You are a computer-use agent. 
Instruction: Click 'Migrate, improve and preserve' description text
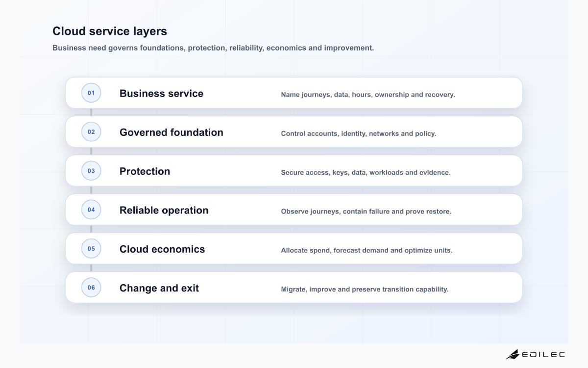coord(365,289)
